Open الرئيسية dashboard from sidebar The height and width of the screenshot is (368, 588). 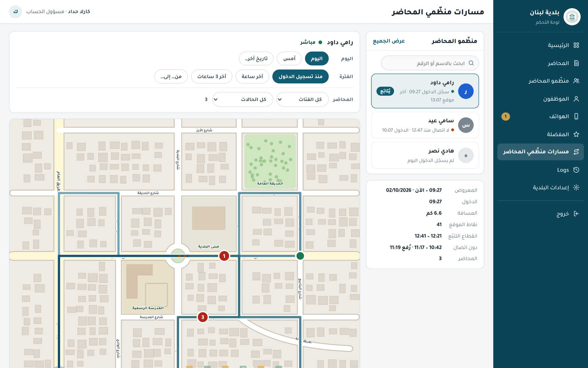540,45
